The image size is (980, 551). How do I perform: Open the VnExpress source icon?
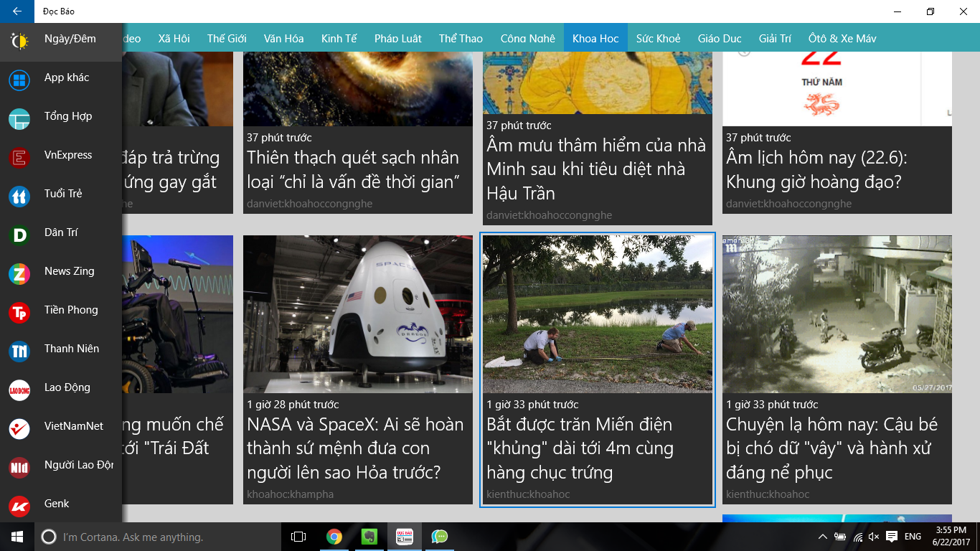click(19, 156)
